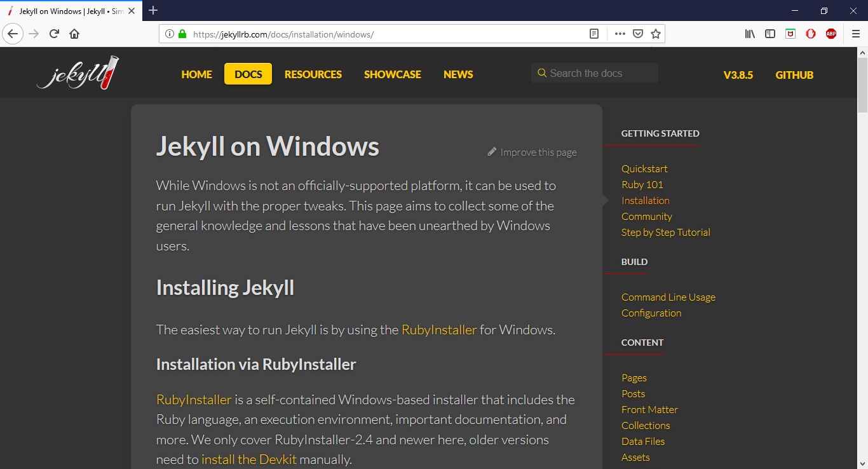Click the GETTING STARTED sidebar heading
The width and height of the screenshot is (868, 469).
[660, 133]
